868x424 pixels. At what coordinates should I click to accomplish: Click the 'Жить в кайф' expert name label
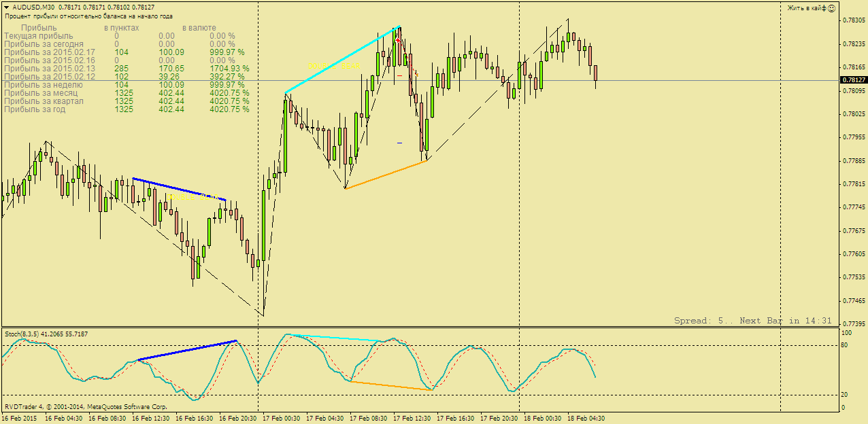(x=807, y=8)
